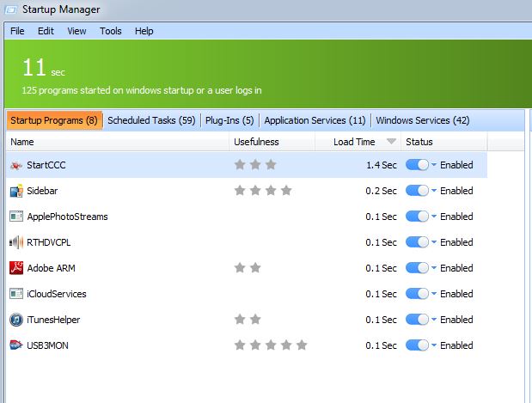
Task: Disable Adobe ARM using its switch
Action: [417, 268]
